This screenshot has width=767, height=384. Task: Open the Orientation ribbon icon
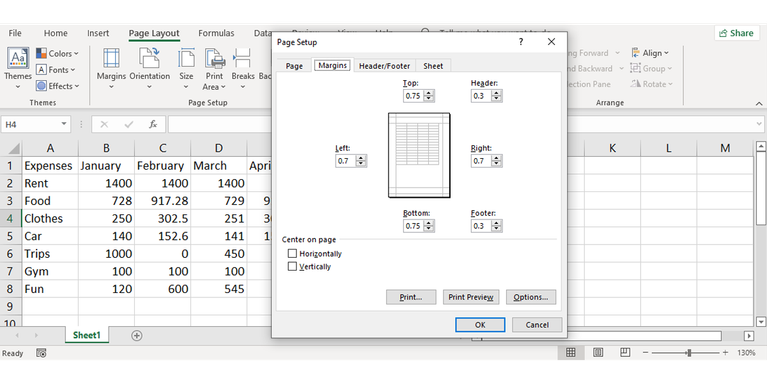point(149,58)
